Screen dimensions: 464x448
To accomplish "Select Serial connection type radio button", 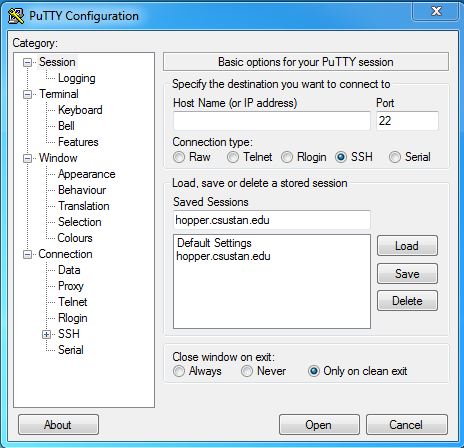I will [395, 157].
